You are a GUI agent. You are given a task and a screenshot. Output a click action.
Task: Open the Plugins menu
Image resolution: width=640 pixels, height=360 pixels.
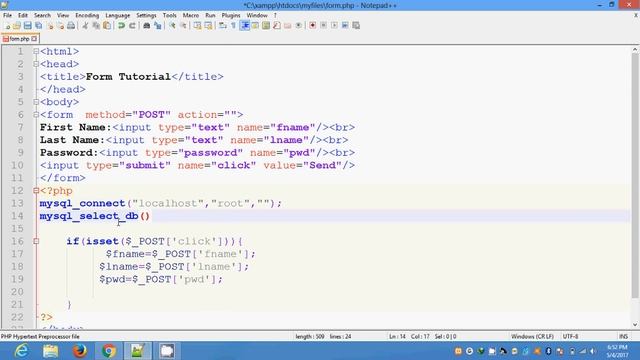(231, 16)
